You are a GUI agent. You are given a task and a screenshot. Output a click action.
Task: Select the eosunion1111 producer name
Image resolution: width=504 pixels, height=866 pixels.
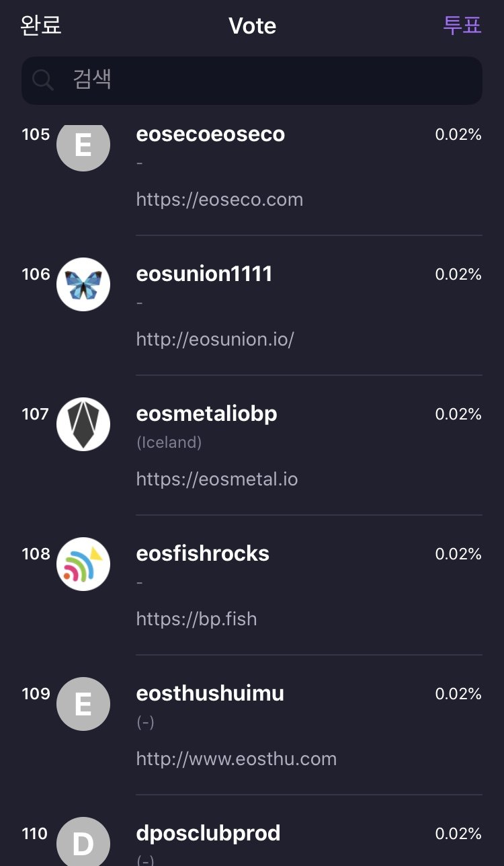pos(204,274)
